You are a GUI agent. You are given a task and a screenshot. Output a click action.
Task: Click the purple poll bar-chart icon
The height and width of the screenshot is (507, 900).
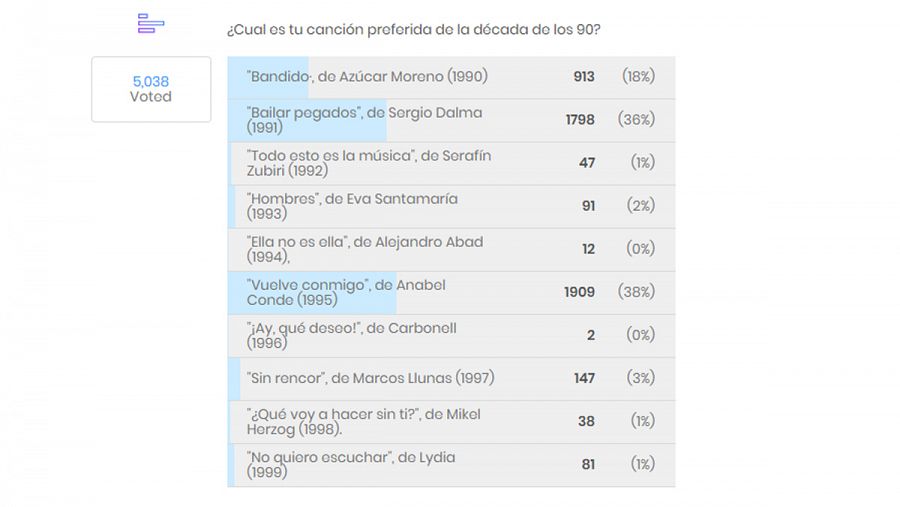click(150, 24)
